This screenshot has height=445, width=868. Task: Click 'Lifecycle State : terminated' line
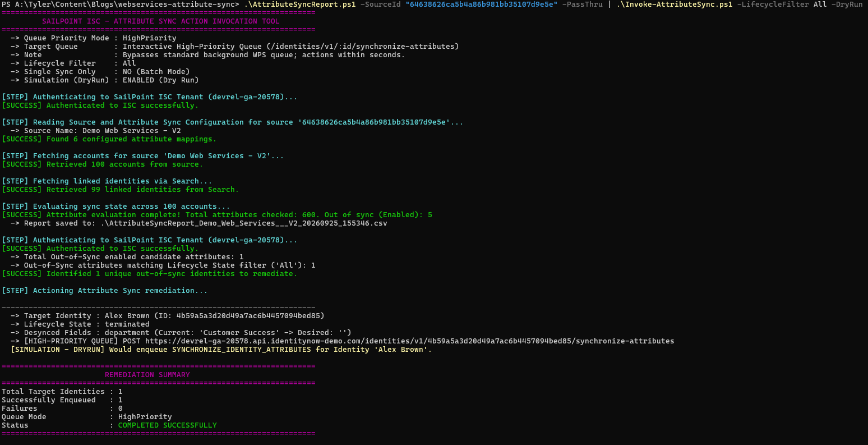80,324
